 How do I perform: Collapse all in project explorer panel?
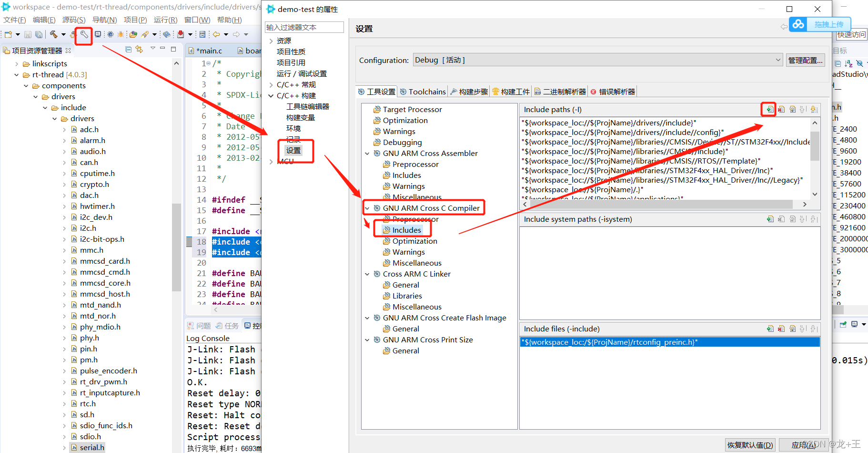[128, 49]
